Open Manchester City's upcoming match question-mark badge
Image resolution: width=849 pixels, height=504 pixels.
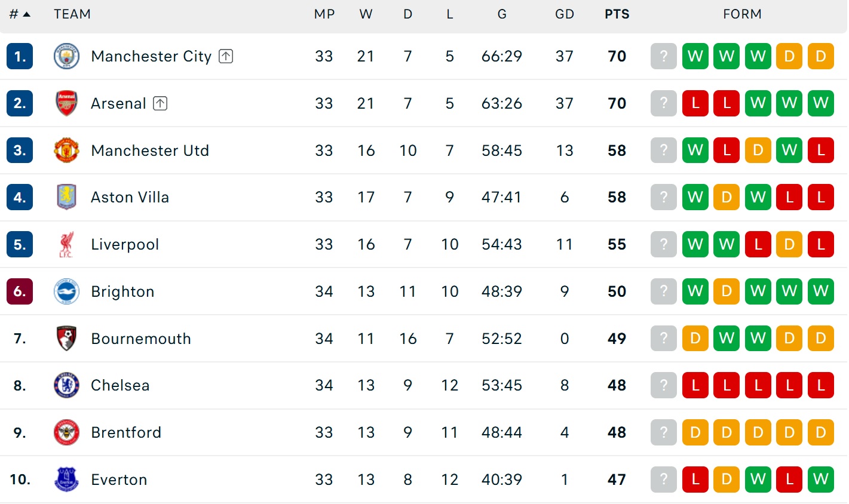663,56
